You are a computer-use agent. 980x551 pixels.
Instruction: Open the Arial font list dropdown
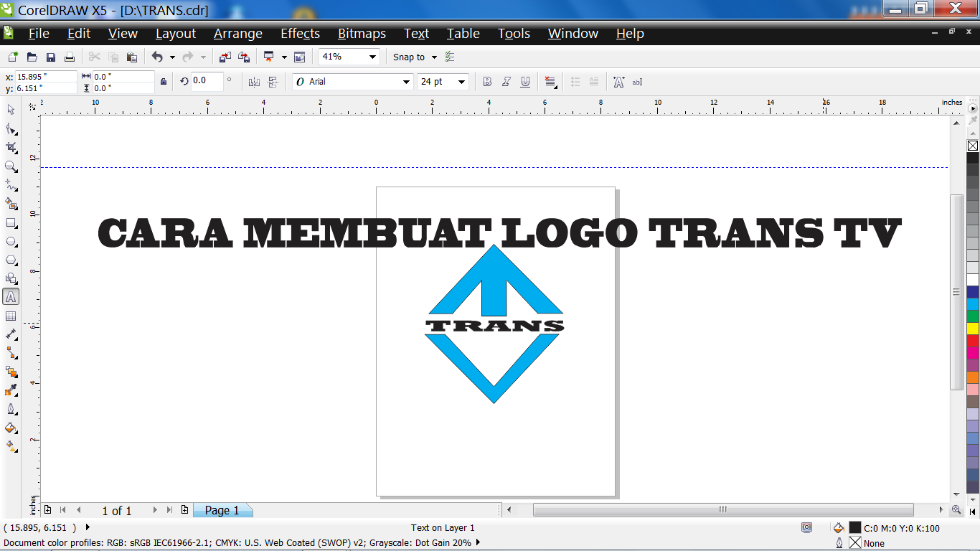407,81
